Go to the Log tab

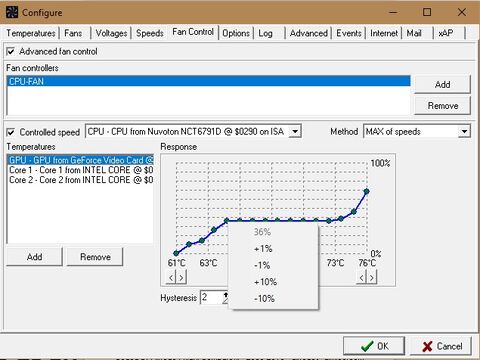[265, 33]
